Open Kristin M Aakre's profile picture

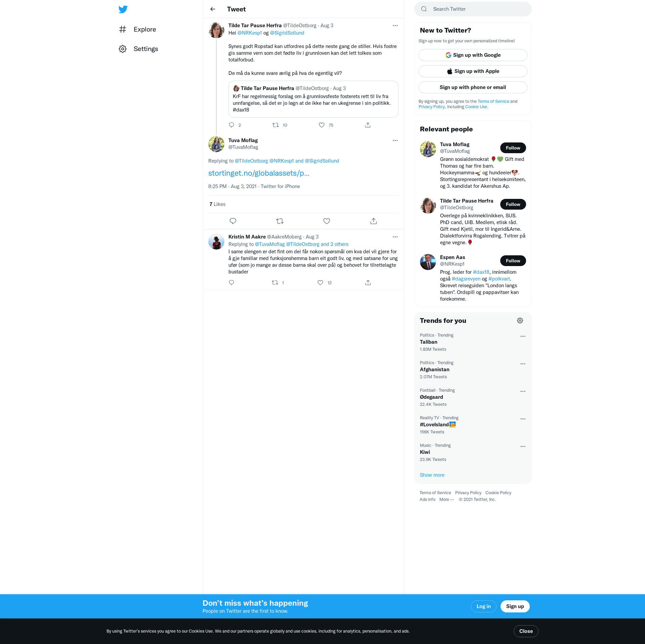216,242
